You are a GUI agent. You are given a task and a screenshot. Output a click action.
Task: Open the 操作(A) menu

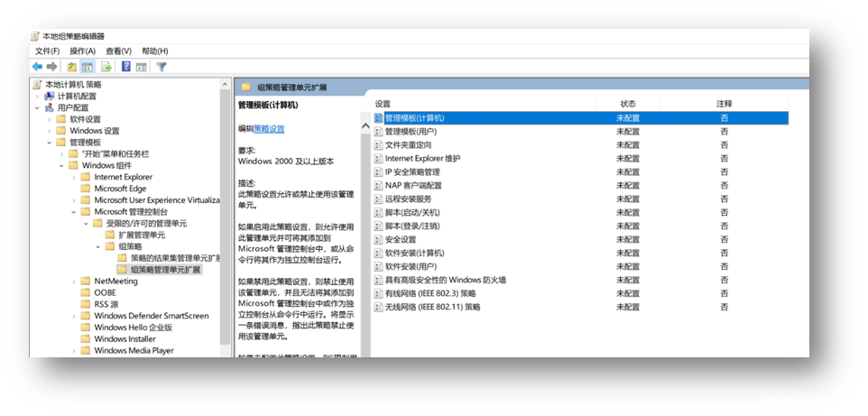tap(82, 51)
